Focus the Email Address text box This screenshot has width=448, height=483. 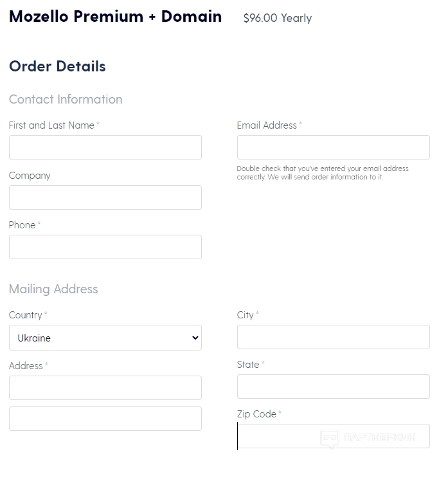point(333,147)
